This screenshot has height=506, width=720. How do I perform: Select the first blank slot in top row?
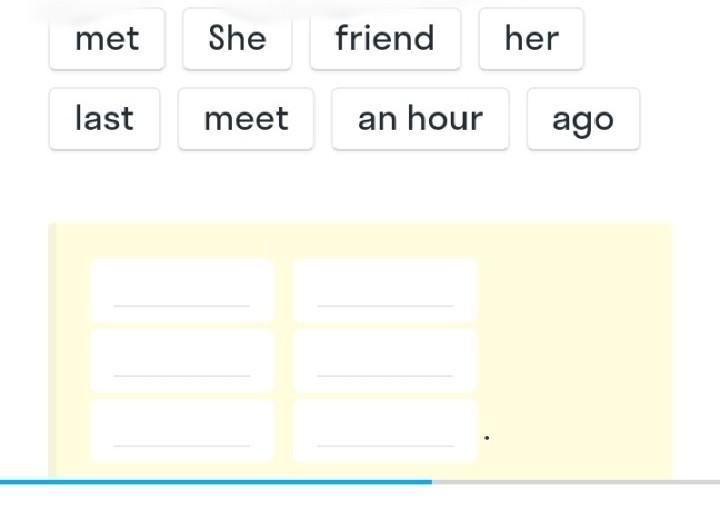[x=181, y=290]
